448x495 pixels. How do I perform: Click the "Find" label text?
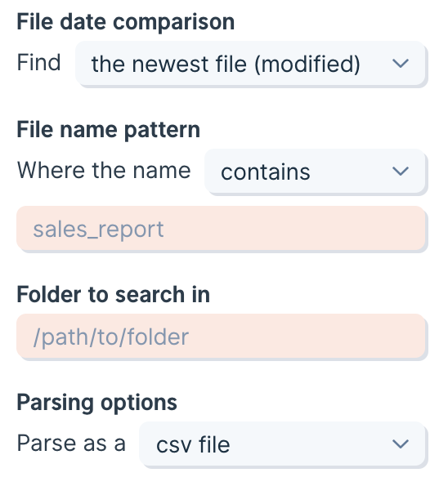(x=38, y=62)
